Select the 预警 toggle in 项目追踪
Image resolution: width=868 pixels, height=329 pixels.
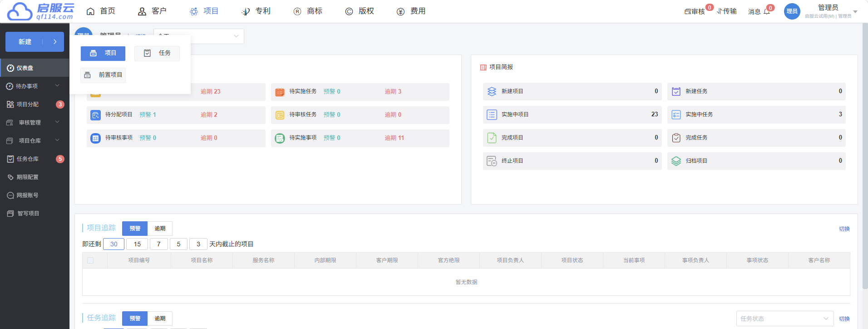point(135,229)
